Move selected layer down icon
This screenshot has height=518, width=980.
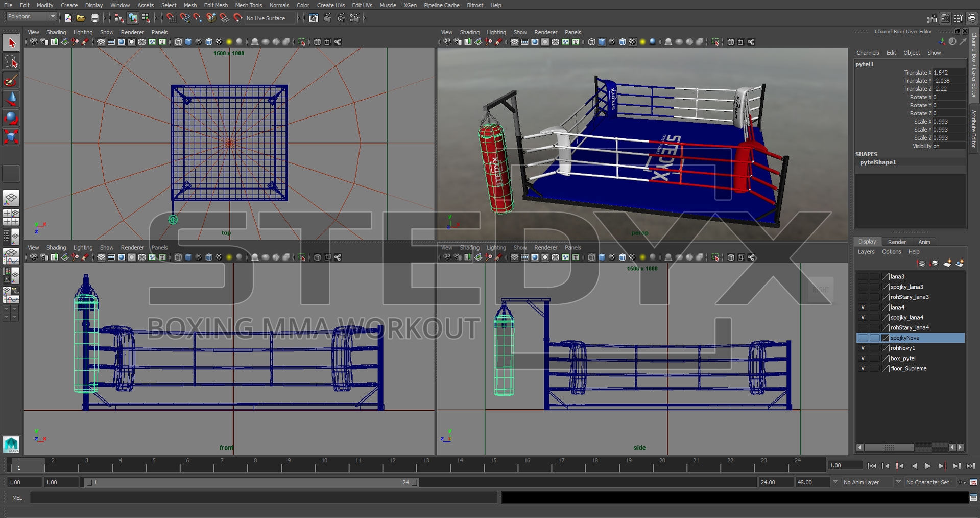pos(934,263)
